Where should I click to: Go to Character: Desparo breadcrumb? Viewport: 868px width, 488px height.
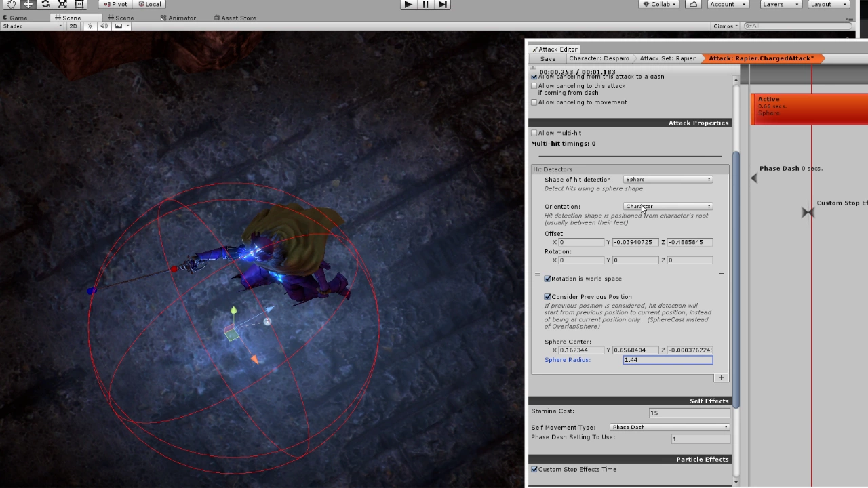pyautogui.click(x=599, y=58)
